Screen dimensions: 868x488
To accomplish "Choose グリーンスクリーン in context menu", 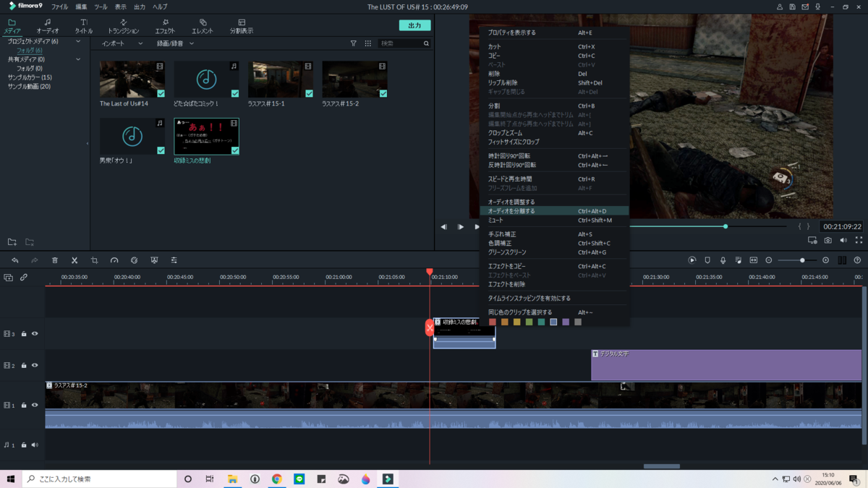I will tap(554, 252).
